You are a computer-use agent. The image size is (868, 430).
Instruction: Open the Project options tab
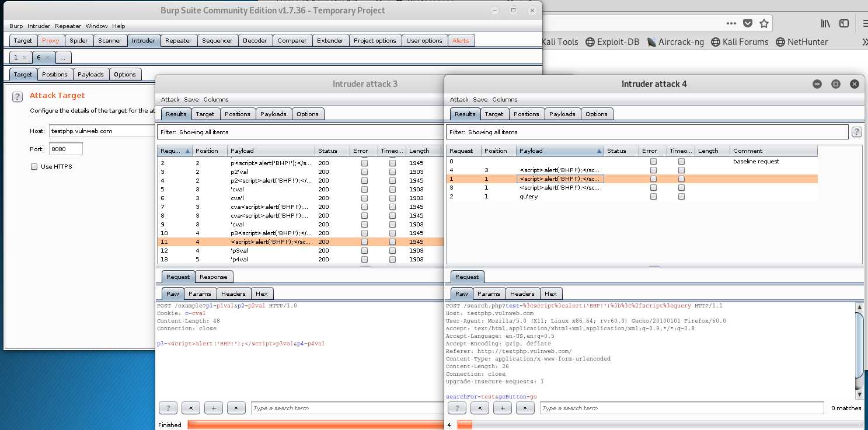pyautogui.click(x=375, y=40)
